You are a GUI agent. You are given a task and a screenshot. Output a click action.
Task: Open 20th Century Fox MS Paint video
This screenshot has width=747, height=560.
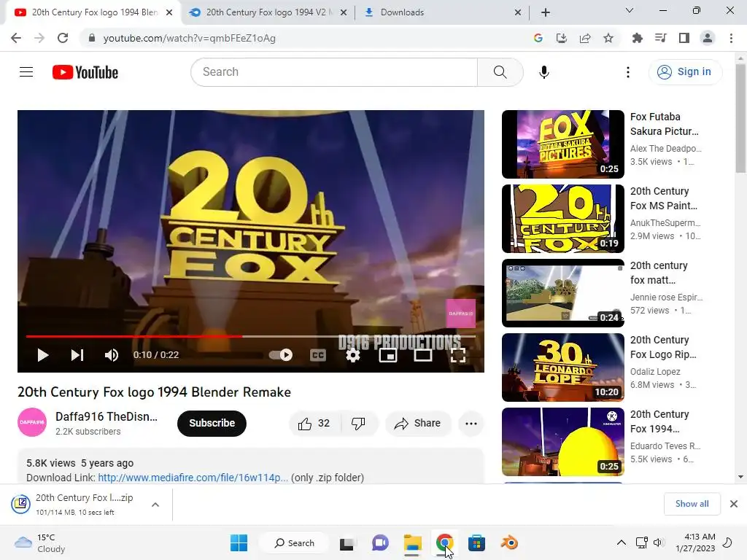click(563, 219)
